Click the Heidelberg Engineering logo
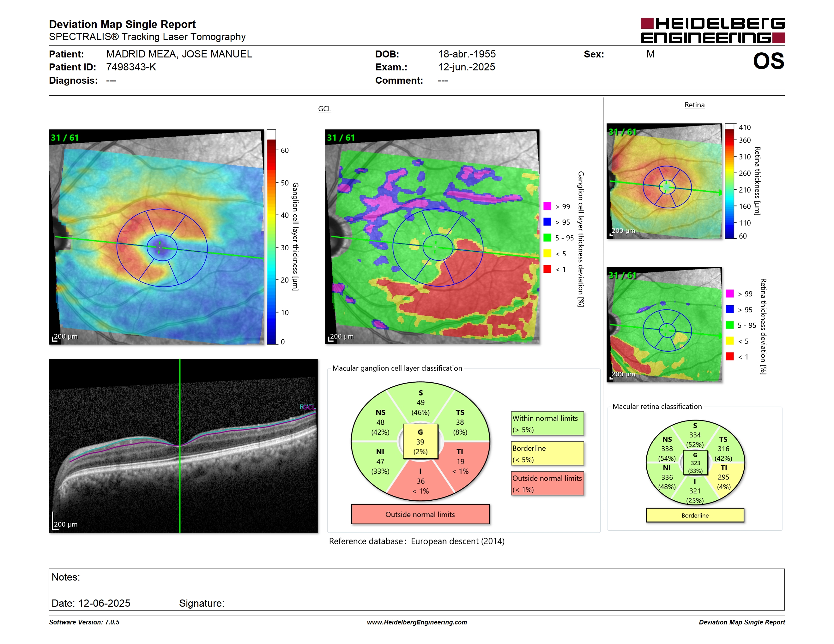Screen dimensions: 834x644 click(713, 31)
